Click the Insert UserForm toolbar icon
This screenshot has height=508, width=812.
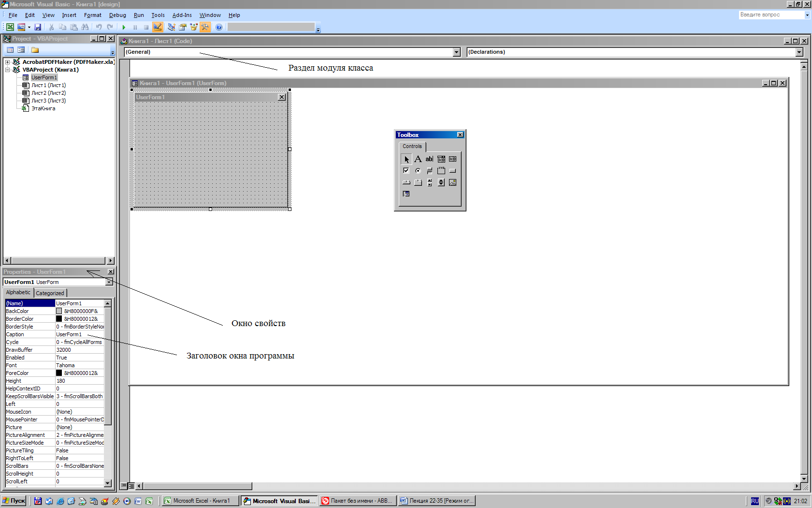(x=21, y=27)
